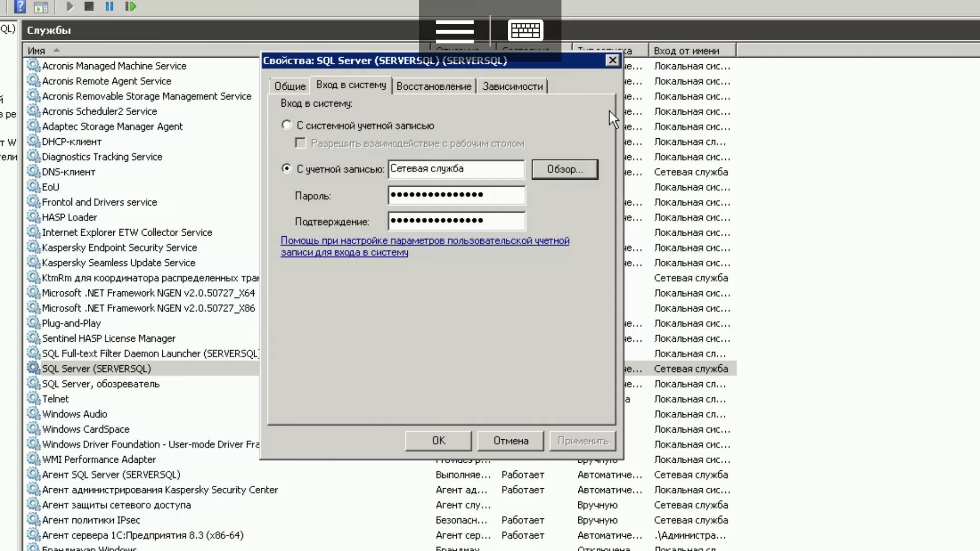Click the account name field 'Сетевая служба'

coord(456,169)
